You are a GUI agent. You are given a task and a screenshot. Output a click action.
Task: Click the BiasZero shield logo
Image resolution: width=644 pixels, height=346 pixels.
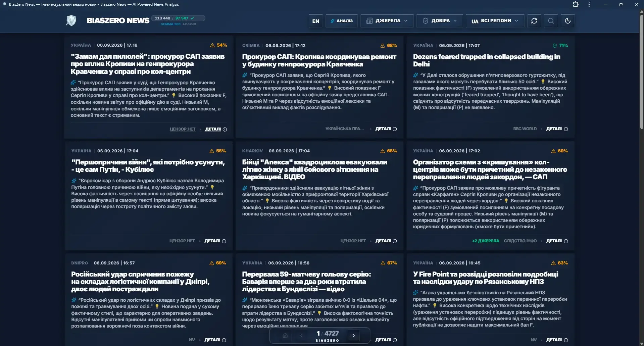[71, 20]
